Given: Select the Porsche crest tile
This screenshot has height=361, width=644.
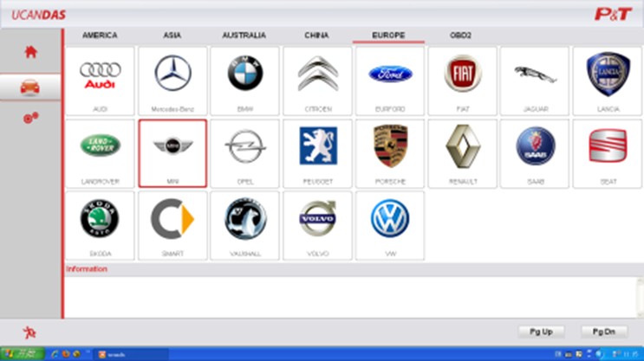Looking at the screenshot, I should (390, 153).
